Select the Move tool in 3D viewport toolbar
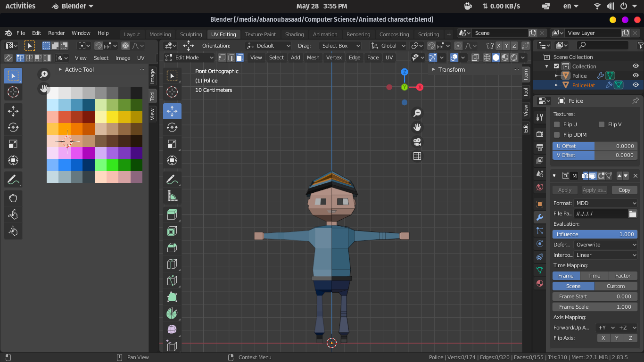The width and height of the screenshot is (644, 362). (x=172, y=111)
